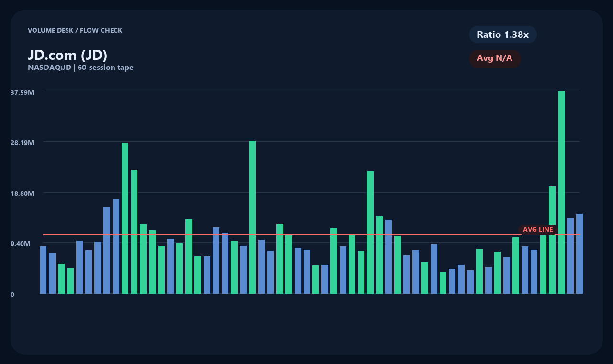The height and width of the screenshot is (364, 613).
Task: Select the tallest green bar reaching 37.59M
Action: click(x=561, y=192)
